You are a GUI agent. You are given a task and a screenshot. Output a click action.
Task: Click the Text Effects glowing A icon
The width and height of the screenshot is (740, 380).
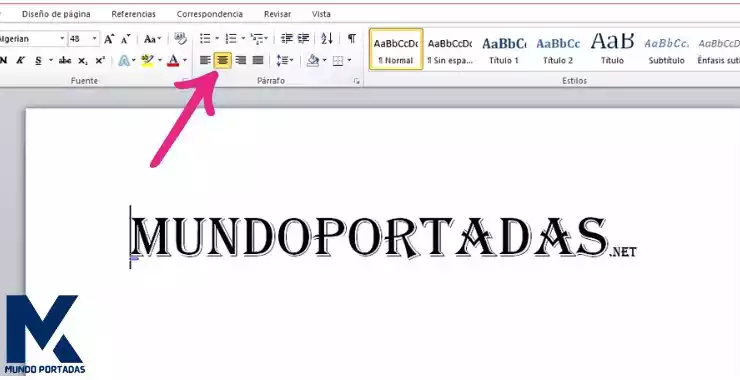(124, 60)
